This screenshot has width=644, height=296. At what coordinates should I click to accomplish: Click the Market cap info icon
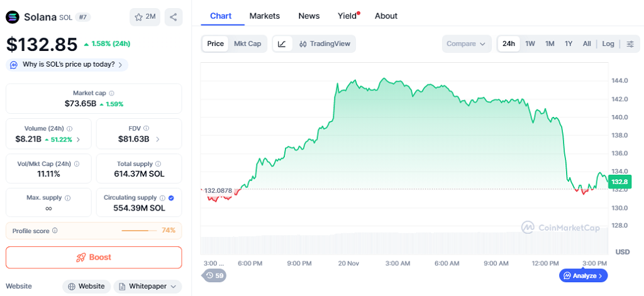point(112,93)
